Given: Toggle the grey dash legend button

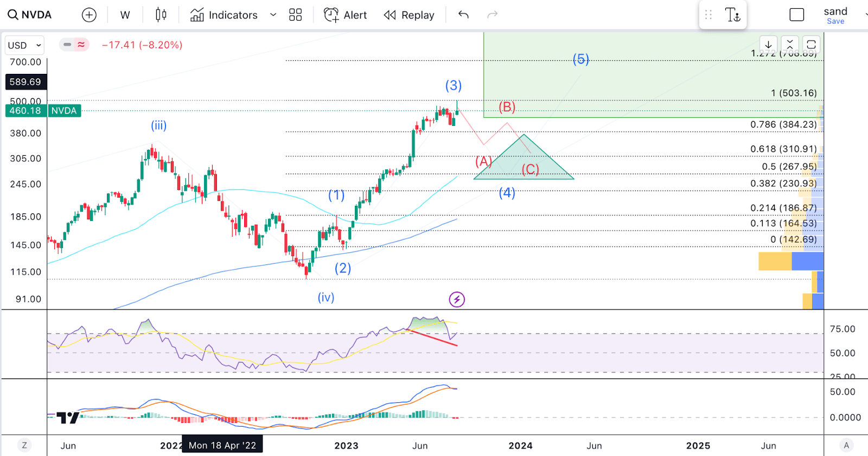Looking at the screenshot, I should 67,45.
